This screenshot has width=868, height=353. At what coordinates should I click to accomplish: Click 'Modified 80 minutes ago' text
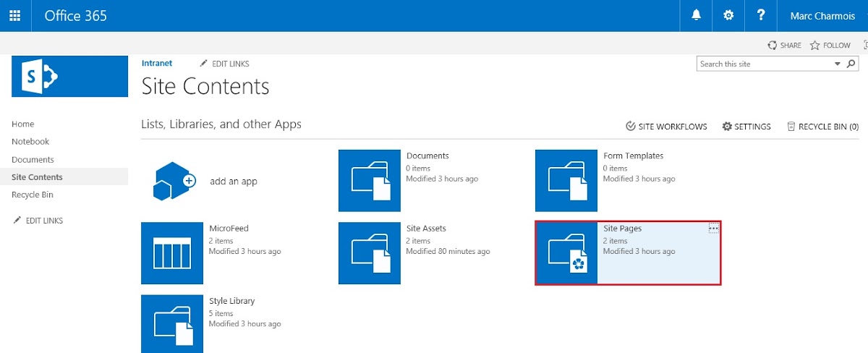[x=448, y=252]
